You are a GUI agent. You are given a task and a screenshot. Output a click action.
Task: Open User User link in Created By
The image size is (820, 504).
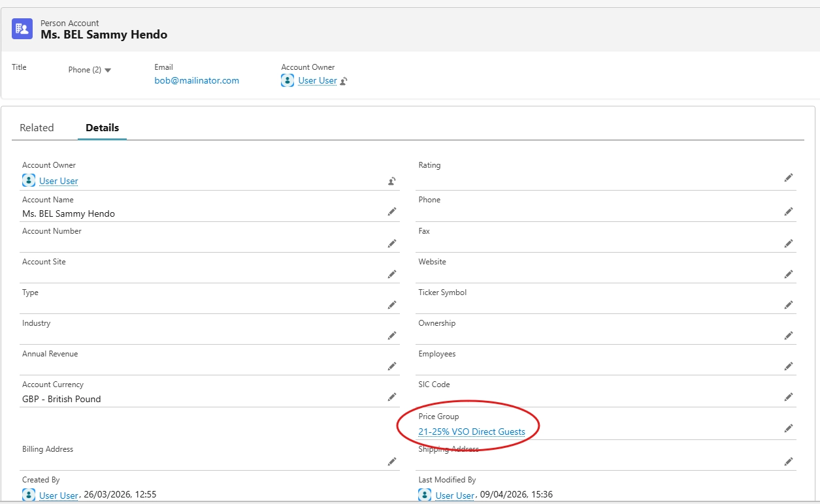click(59, 496)
